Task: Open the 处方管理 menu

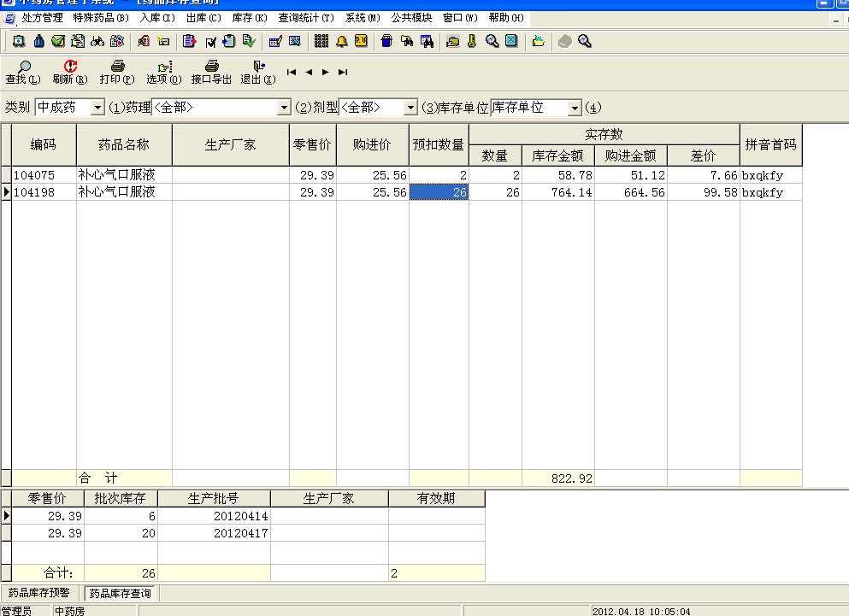Action: [x=42, y=18]
